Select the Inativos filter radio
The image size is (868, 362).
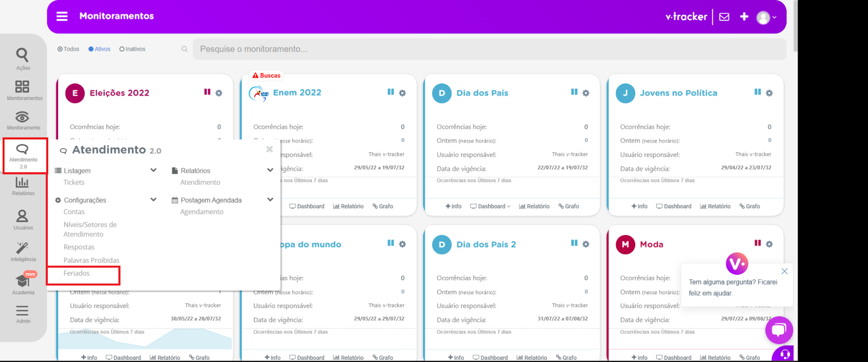pyautogui.click(x=132, y=49)
